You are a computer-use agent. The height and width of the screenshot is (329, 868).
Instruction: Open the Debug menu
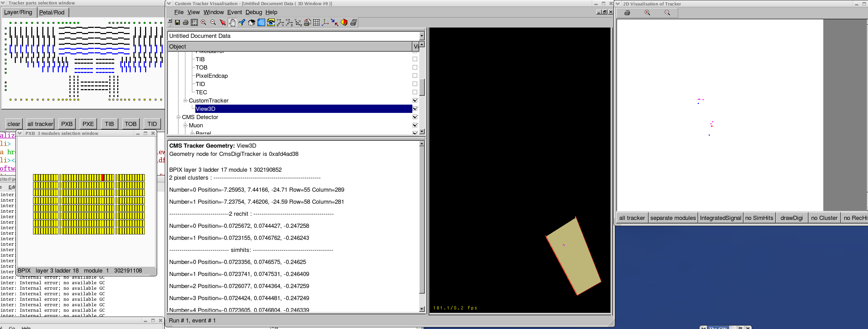[253, 12]
